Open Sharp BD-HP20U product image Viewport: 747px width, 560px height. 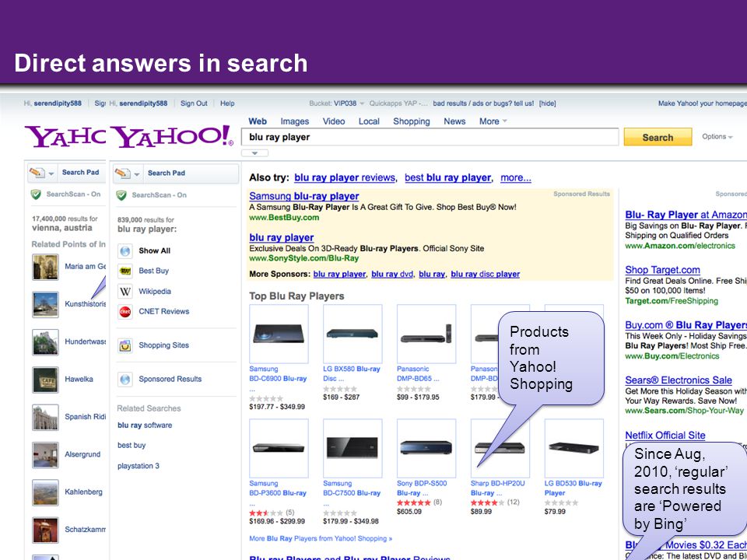(500, 448)
